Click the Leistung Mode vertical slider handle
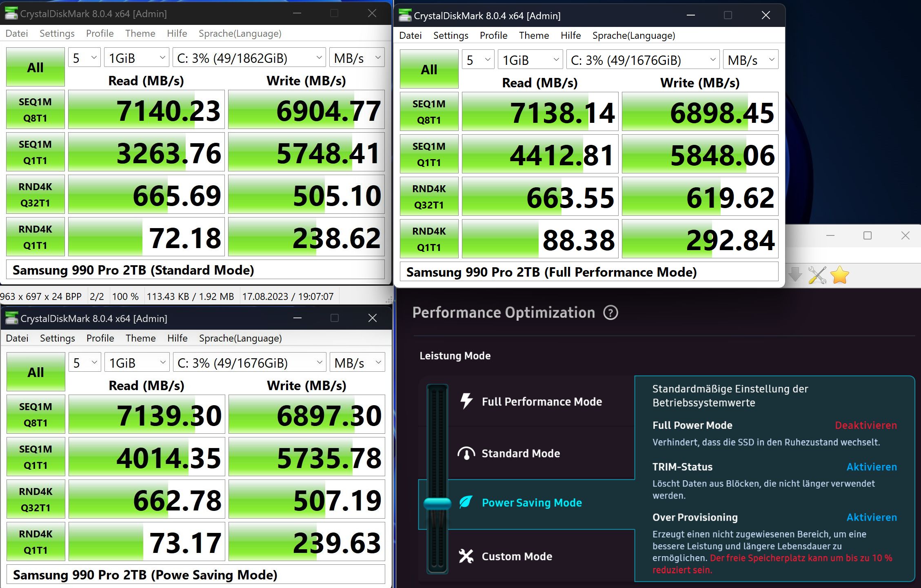Image resolution: width=921 pixels, height=588 pixels. (x=437, y=504)
